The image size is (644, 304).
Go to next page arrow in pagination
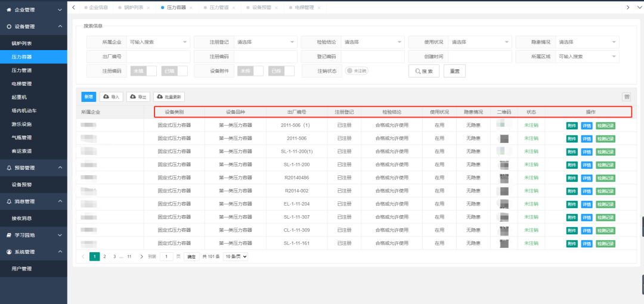point(141,256)
